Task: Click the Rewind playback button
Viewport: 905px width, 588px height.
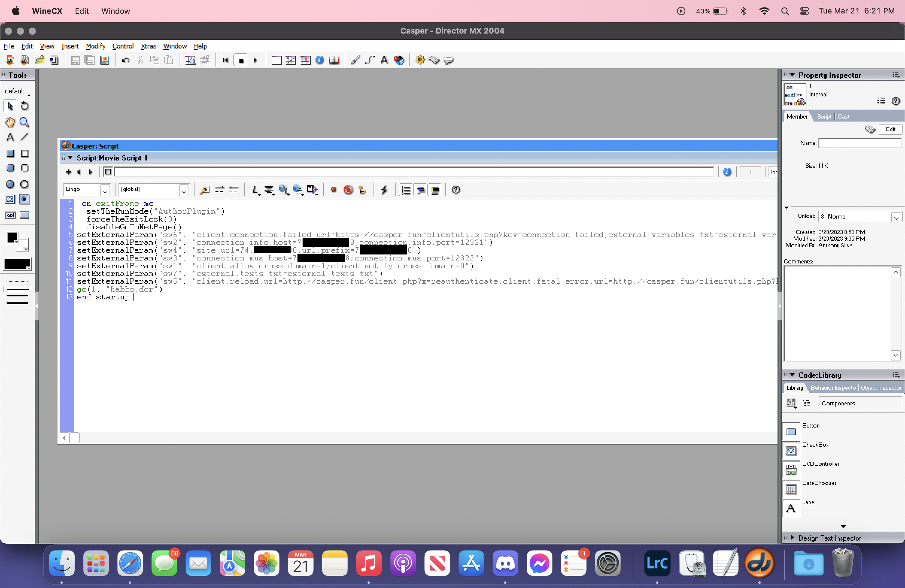Action: pos(225,60)
